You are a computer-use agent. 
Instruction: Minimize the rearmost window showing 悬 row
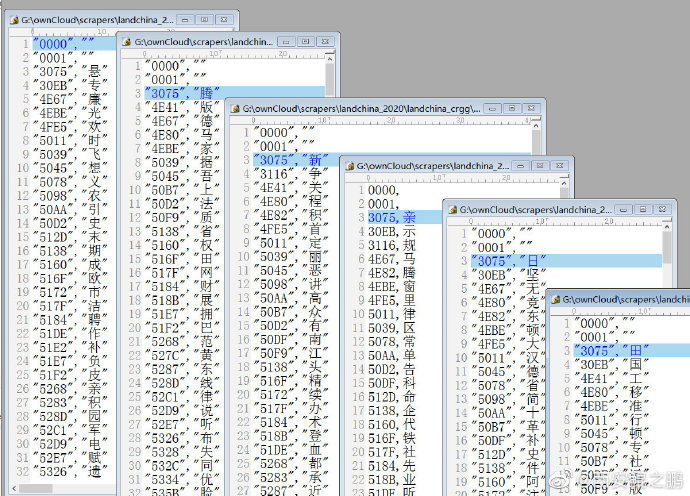tap(185, 20)
